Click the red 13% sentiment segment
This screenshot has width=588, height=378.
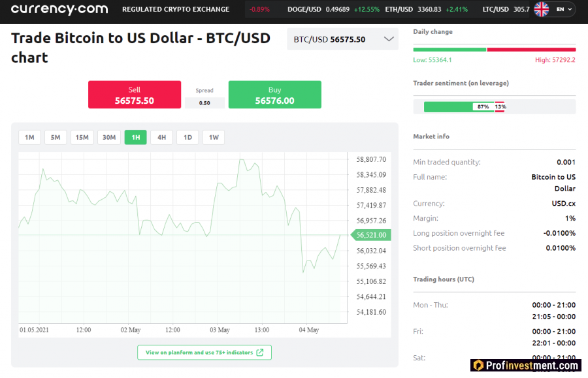[500, 107]
